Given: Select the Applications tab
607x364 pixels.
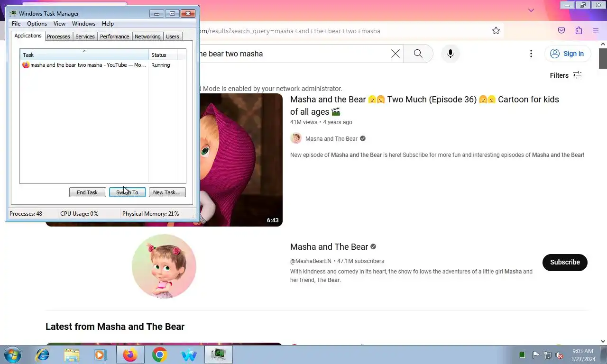Looking at the screenshot, I should point(28,36).
